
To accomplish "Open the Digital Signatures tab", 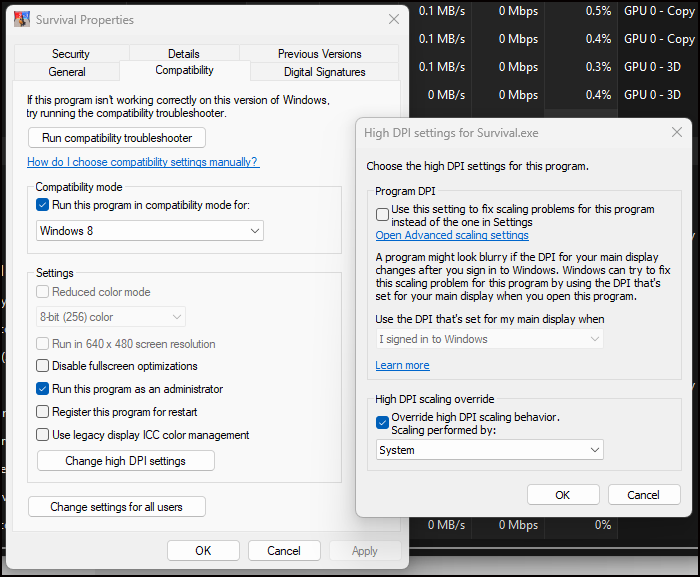I will (325, 72).
